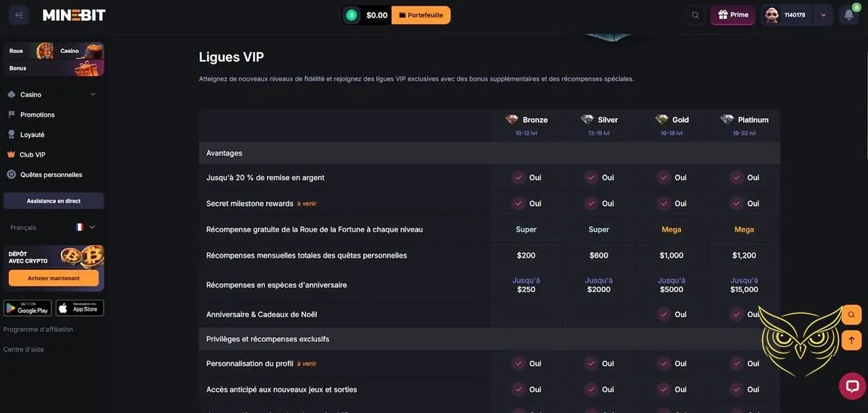This screenshot has width=868, height=413.
Task: Open Promotions from the sidebar
Action: 37,115
